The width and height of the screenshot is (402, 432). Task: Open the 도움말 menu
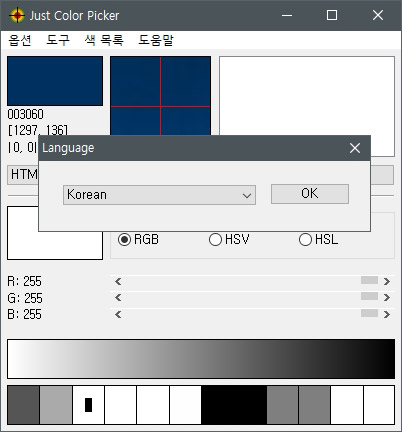(156, 40)
